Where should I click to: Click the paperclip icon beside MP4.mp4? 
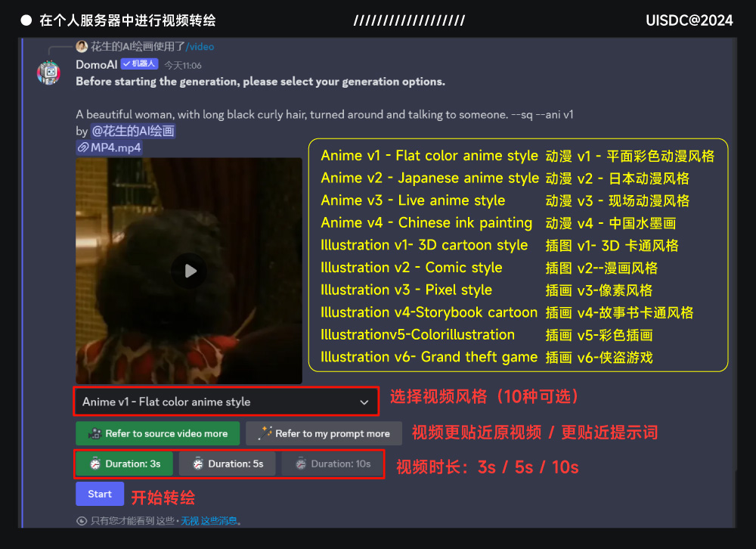[x=82, y=147]
